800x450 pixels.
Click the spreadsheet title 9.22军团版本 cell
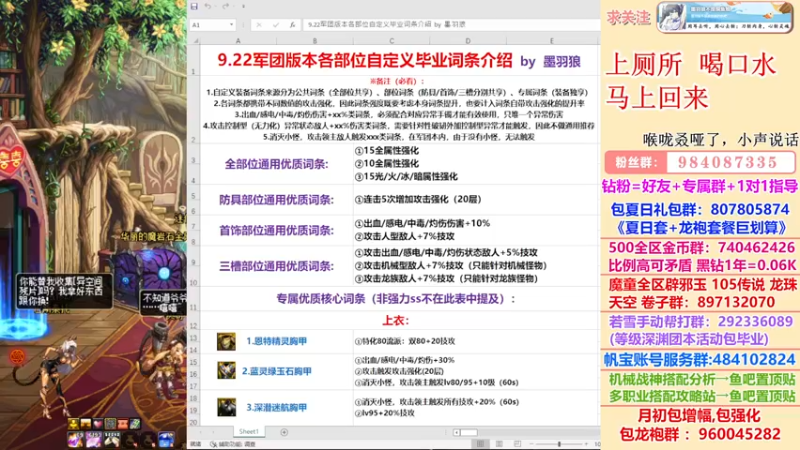click(x=399, y=61)
